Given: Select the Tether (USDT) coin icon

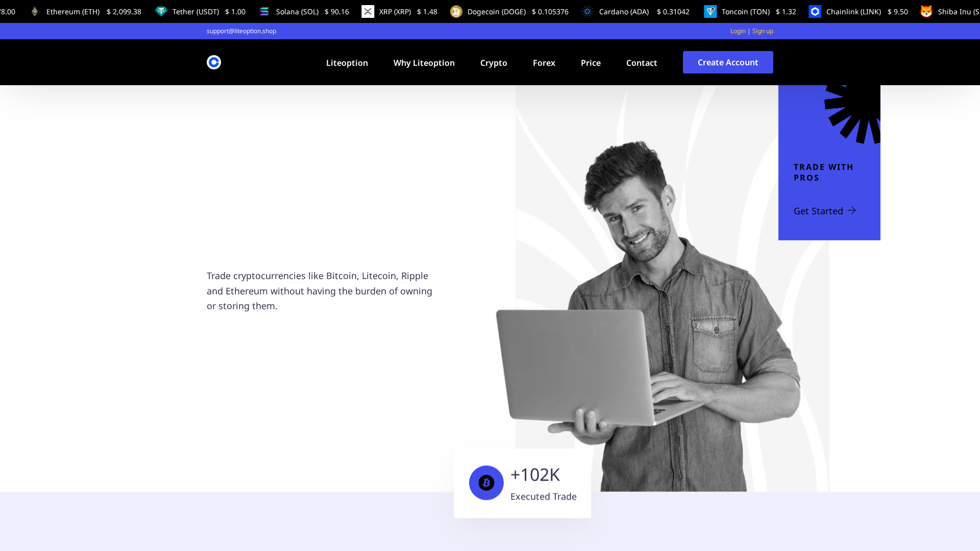Looking at the screenshot, I should [x=161, y=11].
